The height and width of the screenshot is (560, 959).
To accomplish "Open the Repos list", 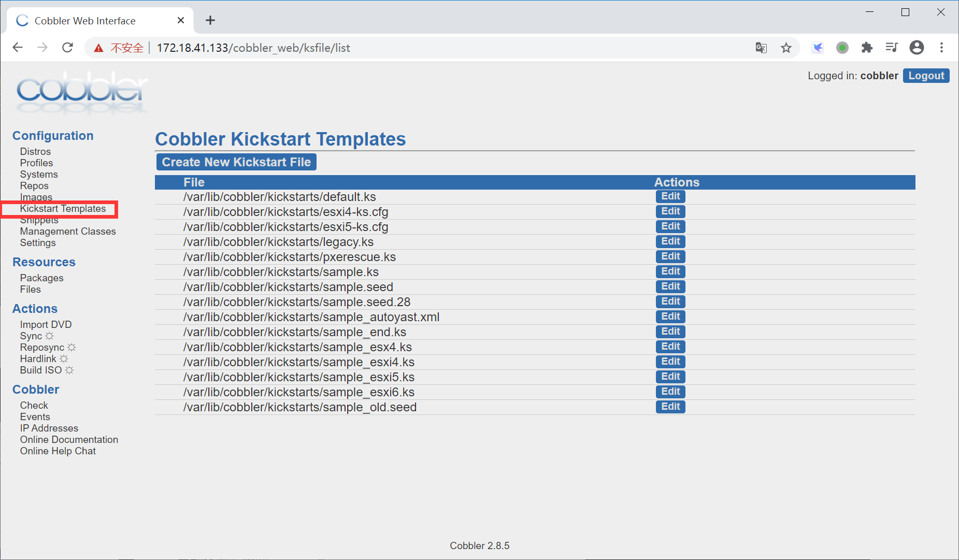I will (34, 185).
